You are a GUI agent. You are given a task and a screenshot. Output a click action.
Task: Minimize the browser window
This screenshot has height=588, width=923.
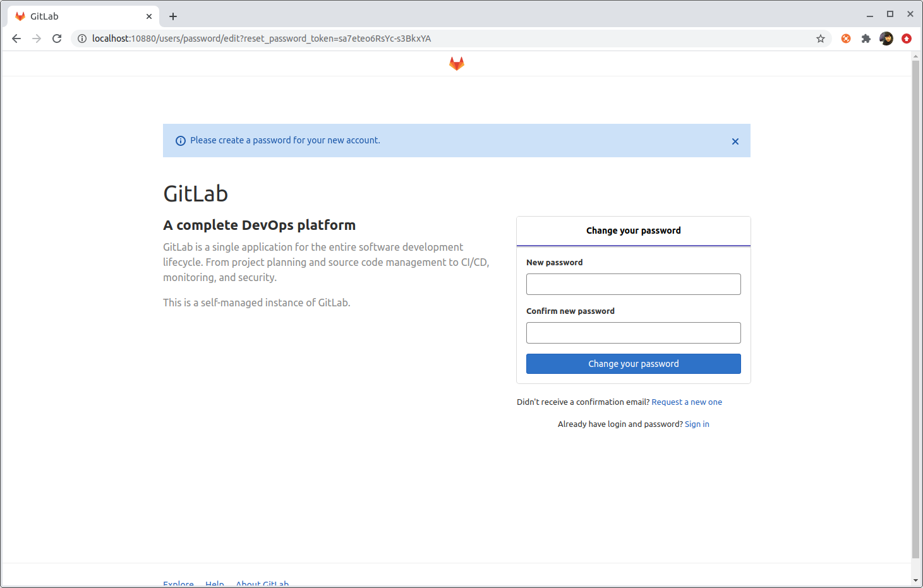pyautogui.click(x=870, y=15)
